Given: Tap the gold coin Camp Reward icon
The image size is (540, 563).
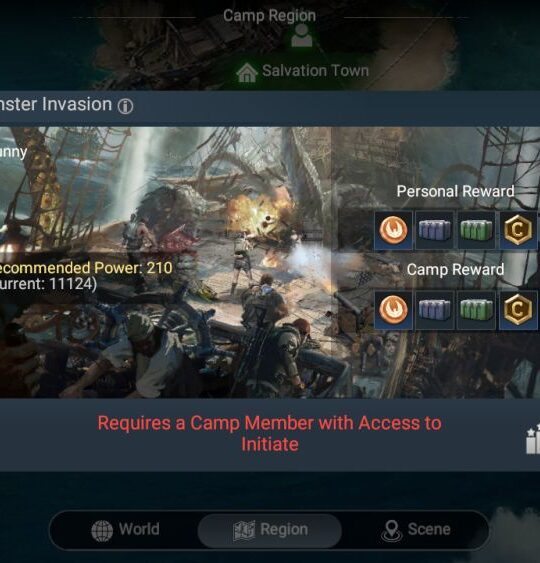Looking at the screenshot, I should click(x=518, y=310).
